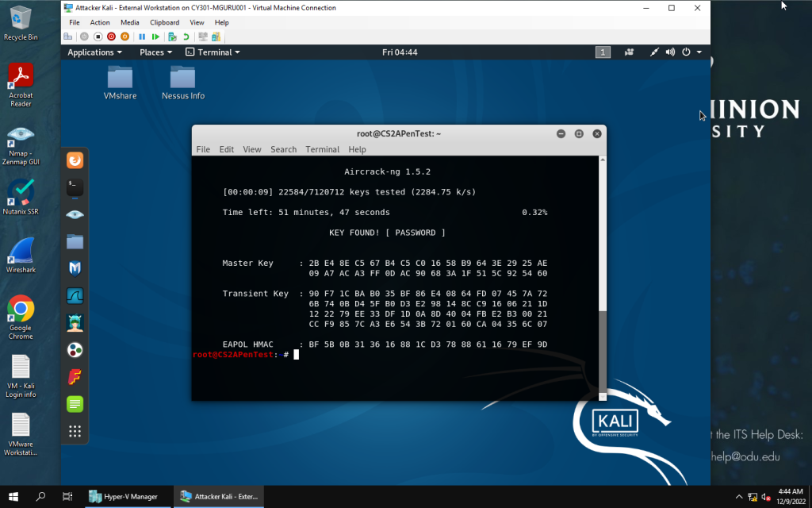Click the Kali volume icon in top bar
Viewport: 812px width, 508px height.
[671, 52]
